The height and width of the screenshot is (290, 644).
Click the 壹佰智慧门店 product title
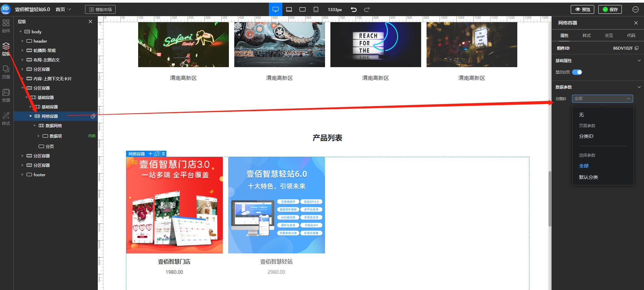174,261
